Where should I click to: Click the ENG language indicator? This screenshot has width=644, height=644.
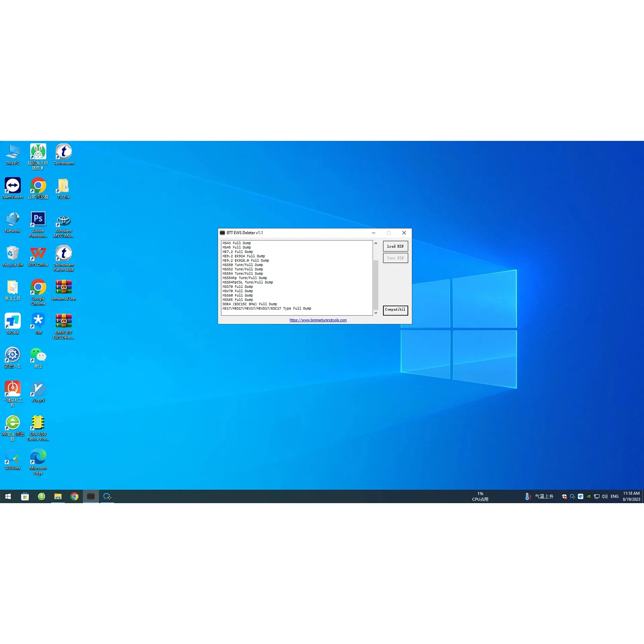[615, 497]
